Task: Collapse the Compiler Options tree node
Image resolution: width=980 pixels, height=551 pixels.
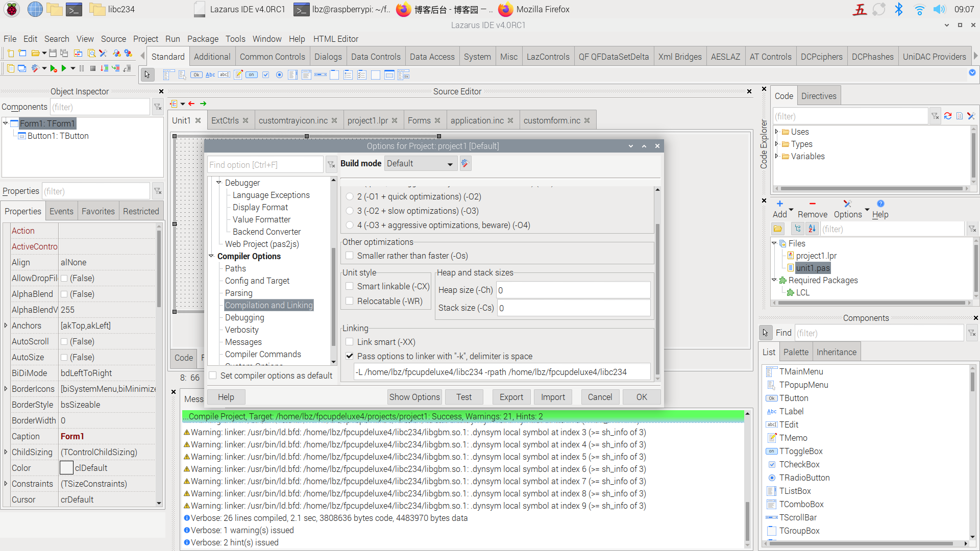Action: 211,256
